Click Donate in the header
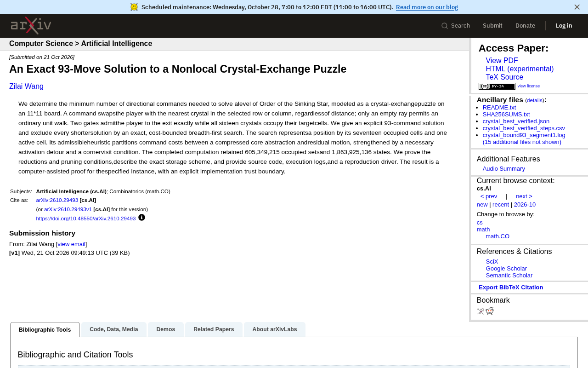The image size is (588, 368). tap(525, 26)
